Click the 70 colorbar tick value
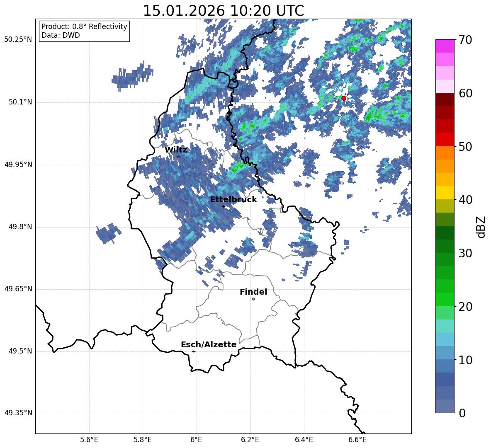 pos(466,40)
